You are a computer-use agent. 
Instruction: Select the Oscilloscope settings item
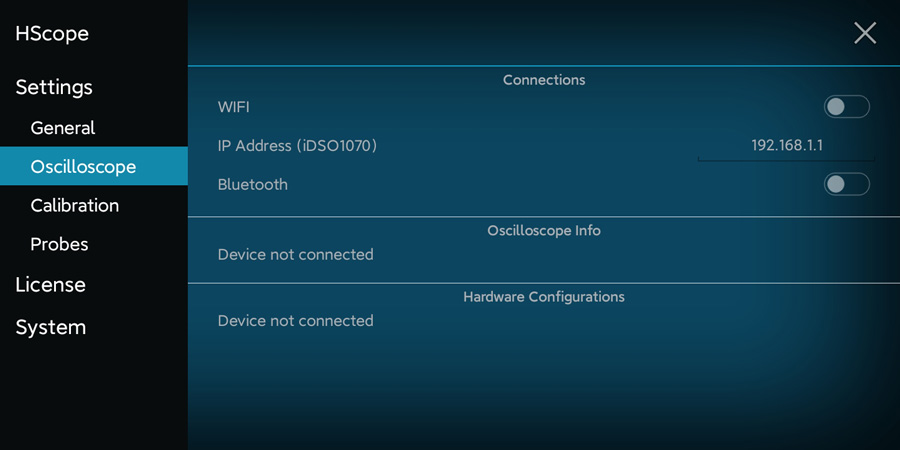(x=84, y=167)
